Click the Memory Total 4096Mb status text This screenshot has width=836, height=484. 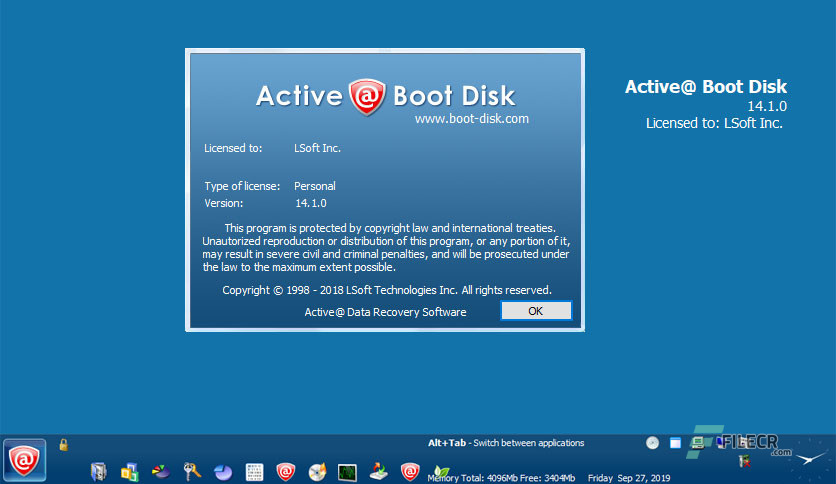(501, 478)
